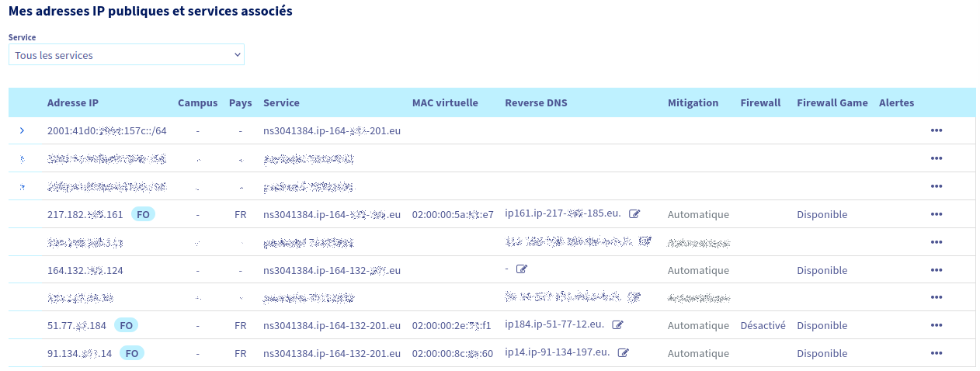Open the ellipsis menu on 217.182 row
Image resolution: width=980 pixels, height=371 pixels.
point(936,214)
